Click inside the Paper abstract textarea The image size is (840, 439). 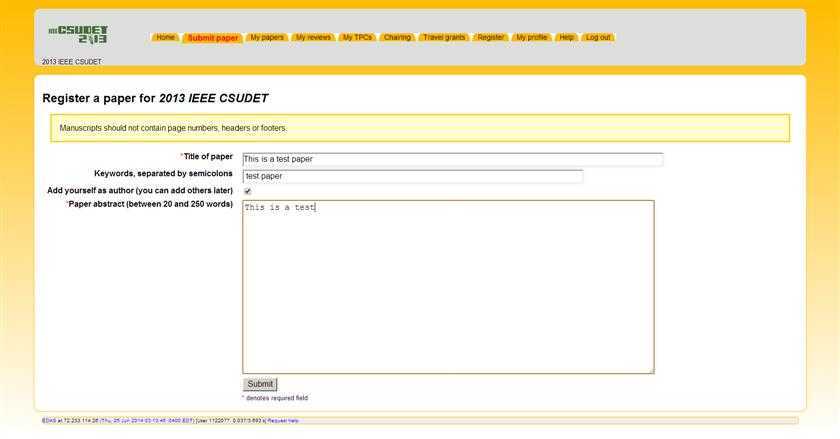tap(448, 287)
